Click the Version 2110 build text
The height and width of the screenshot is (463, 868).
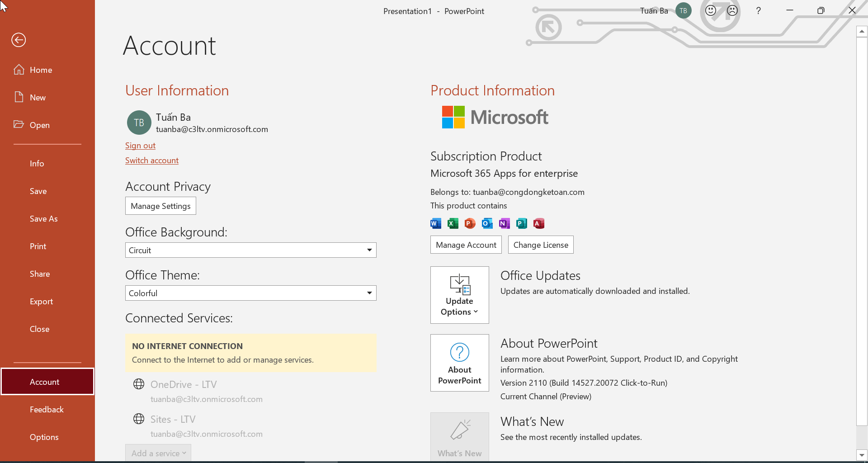click(x=584, y=383)
